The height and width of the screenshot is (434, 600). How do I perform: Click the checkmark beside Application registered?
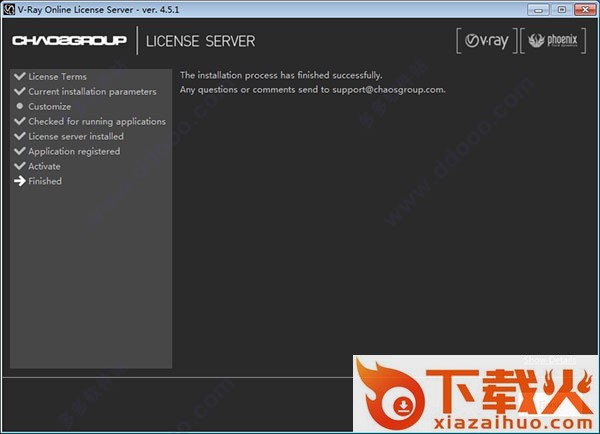[x=19, y=151]
